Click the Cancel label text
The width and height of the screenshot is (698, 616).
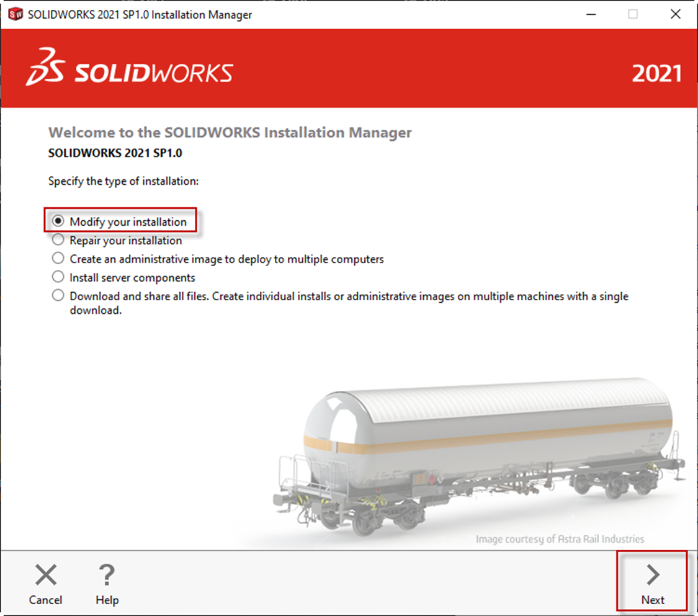click(x=45, y=600)
